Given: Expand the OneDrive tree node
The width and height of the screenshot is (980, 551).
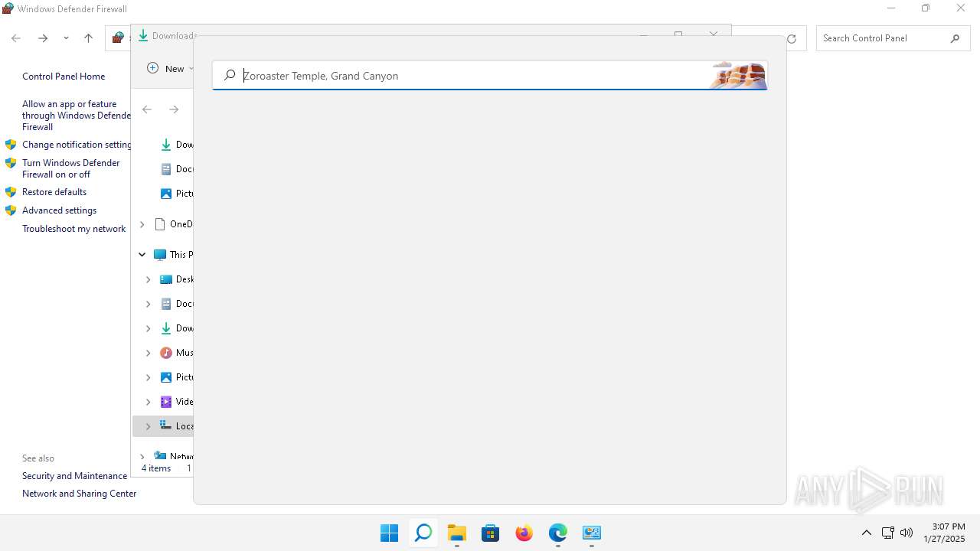Looking at the screenshot, I should (142, 224).
